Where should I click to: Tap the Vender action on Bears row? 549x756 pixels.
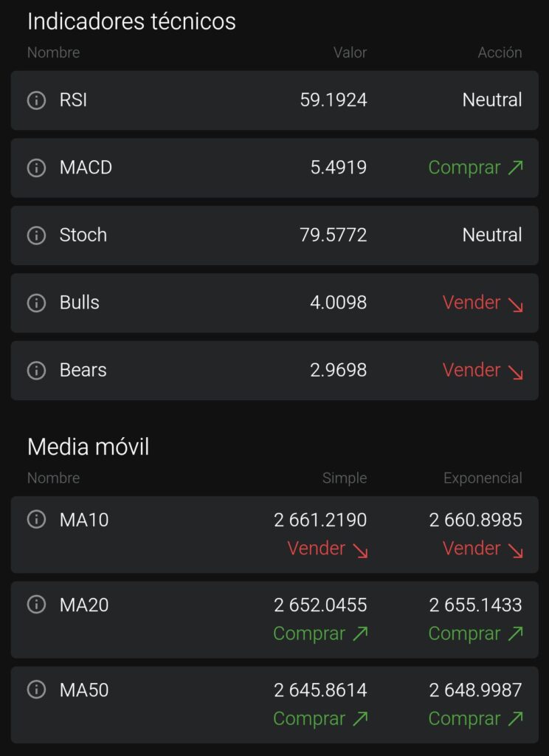pos(483,371)
